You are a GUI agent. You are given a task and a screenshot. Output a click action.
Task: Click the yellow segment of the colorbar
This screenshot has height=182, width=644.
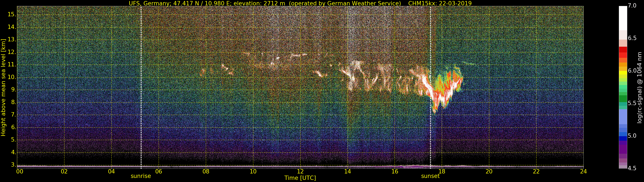pos(623,73)
